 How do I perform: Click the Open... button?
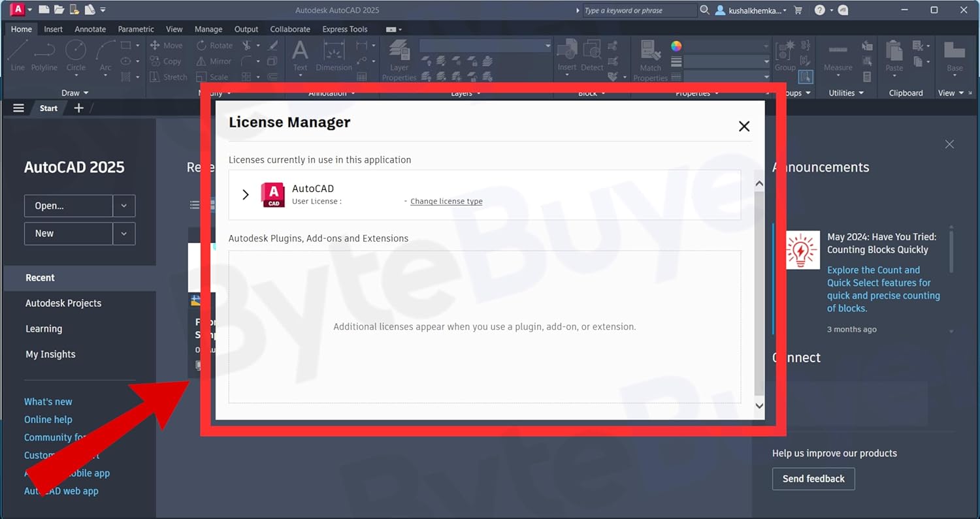[69, 206]
